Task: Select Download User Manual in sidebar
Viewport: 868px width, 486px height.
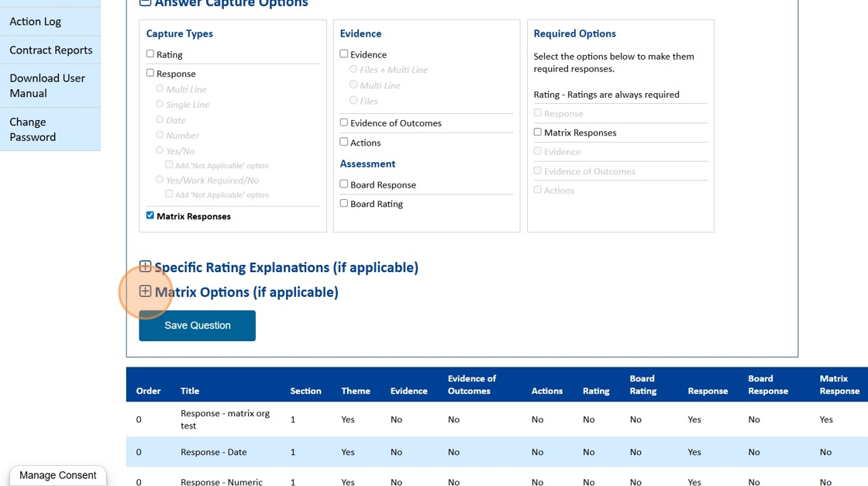Action: point(50,86)
